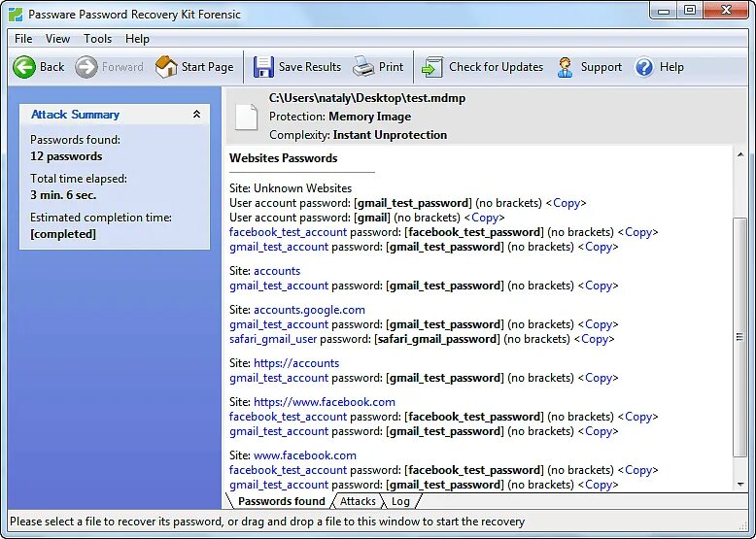Switch to the Attacks tab

(358, 501)
